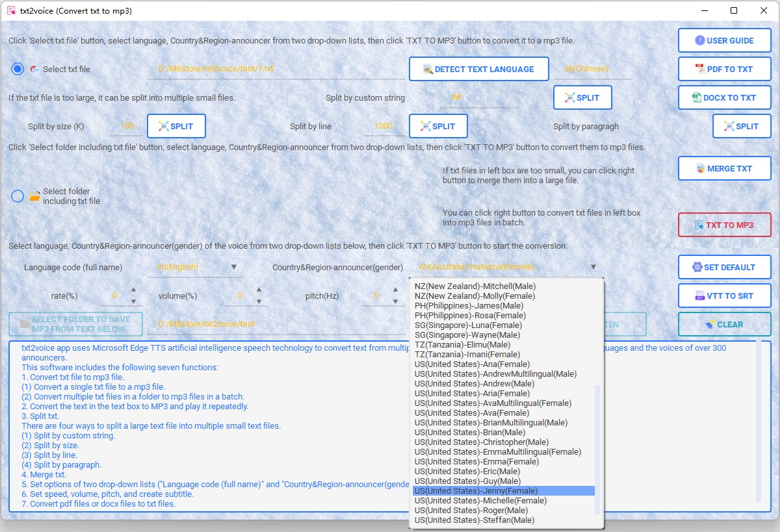The height and width of the screenshot is (532, 780).
Task: Collapse the Country&Region-announcer dropdown arrow
Action: [x=593, y=267]
